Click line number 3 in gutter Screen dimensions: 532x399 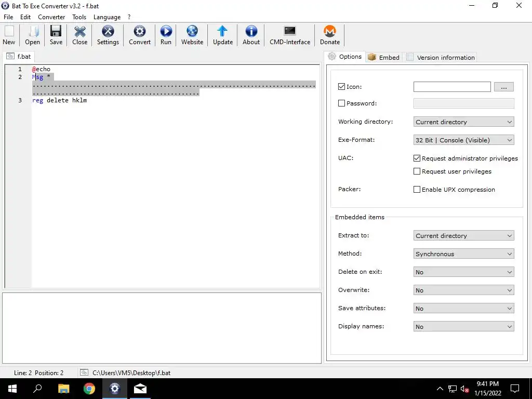(20, 100)
